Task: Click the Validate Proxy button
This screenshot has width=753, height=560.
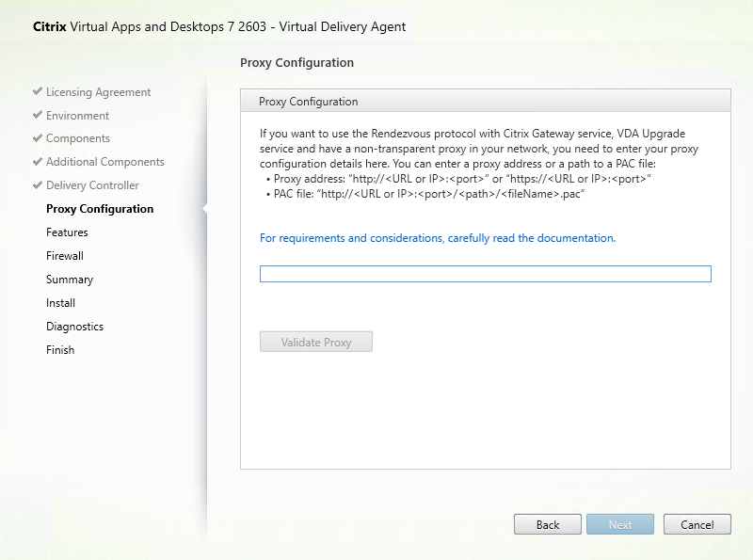Action: pyautogui.click(x=316, y=342)
